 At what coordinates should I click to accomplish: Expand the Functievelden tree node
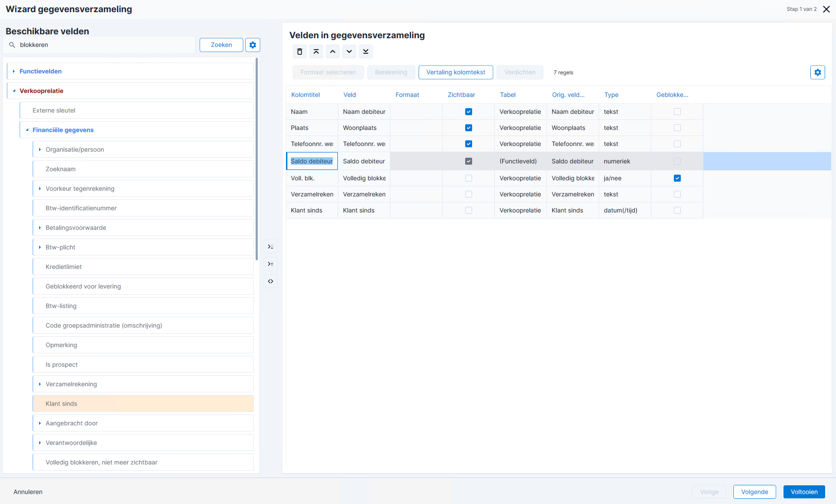(14, 71)
